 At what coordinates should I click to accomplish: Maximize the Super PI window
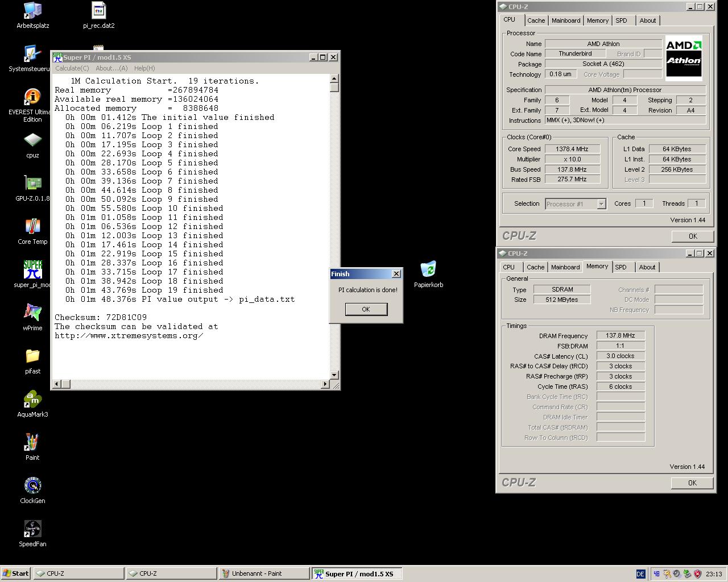[x=323, y=57]
